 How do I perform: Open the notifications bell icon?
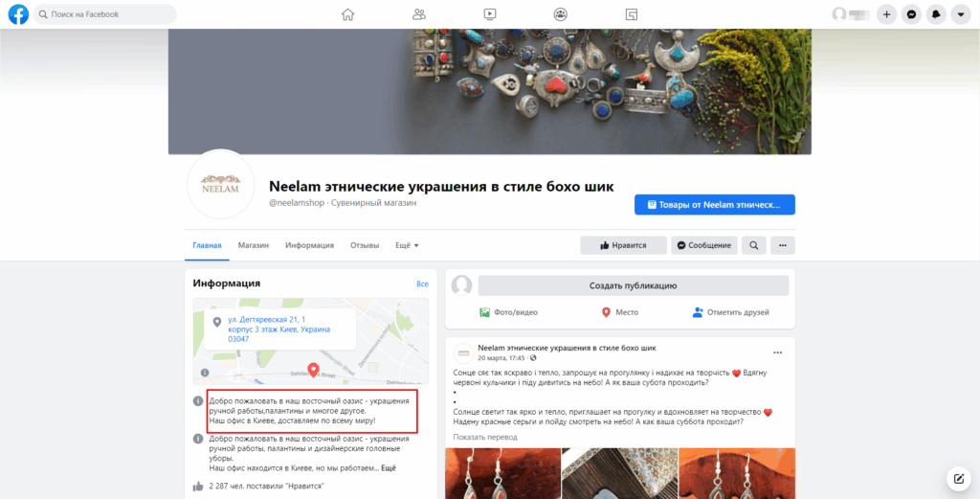click(x=936, y=14)
